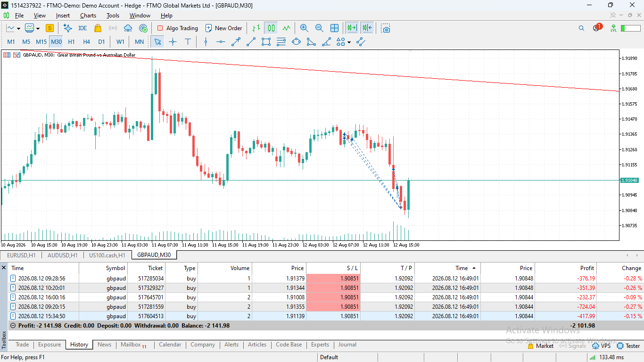644x362 pixels.
Task: Select the Fibonacci retracement tool
Action: pyautogui.click(x=281, y=42)
